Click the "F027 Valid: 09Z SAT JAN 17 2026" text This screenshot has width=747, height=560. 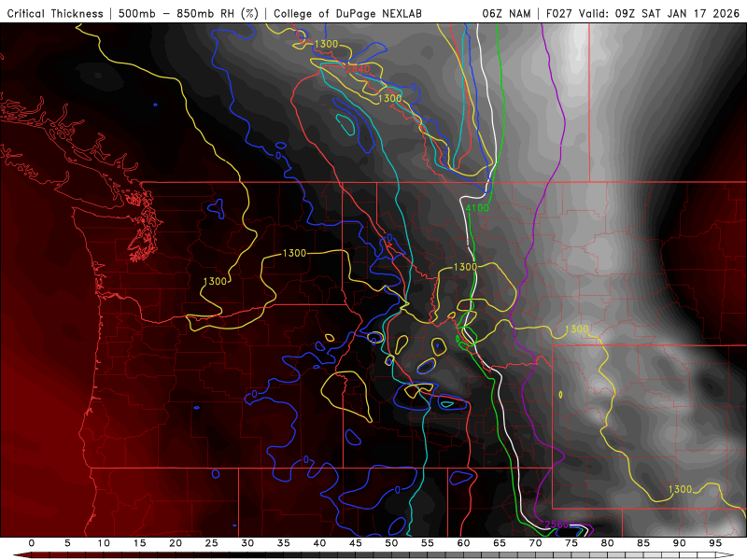click(x=642, y=14)
